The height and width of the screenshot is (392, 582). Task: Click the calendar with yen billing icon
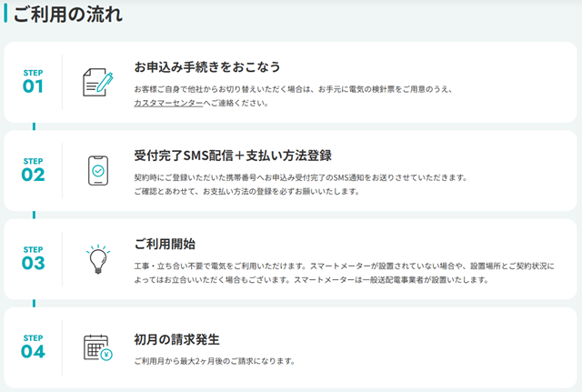point(98,347)
